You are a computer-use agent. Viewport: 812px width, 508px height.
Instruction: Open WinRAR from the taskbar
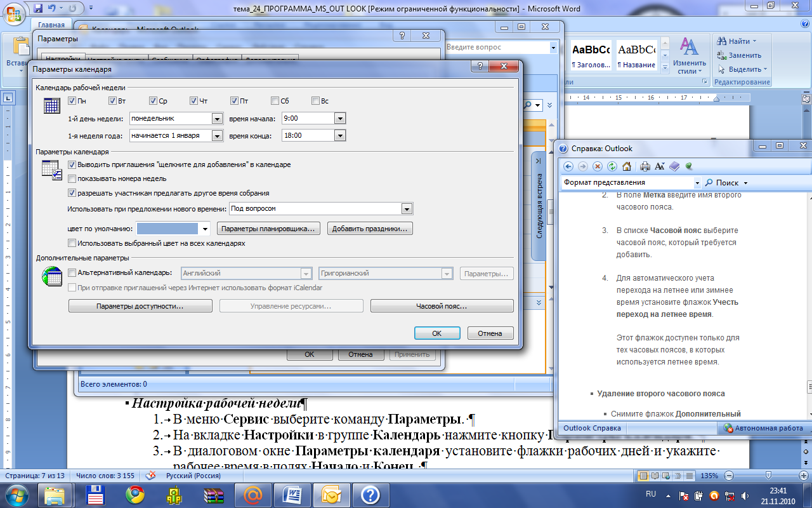click(x=214, y=494)
